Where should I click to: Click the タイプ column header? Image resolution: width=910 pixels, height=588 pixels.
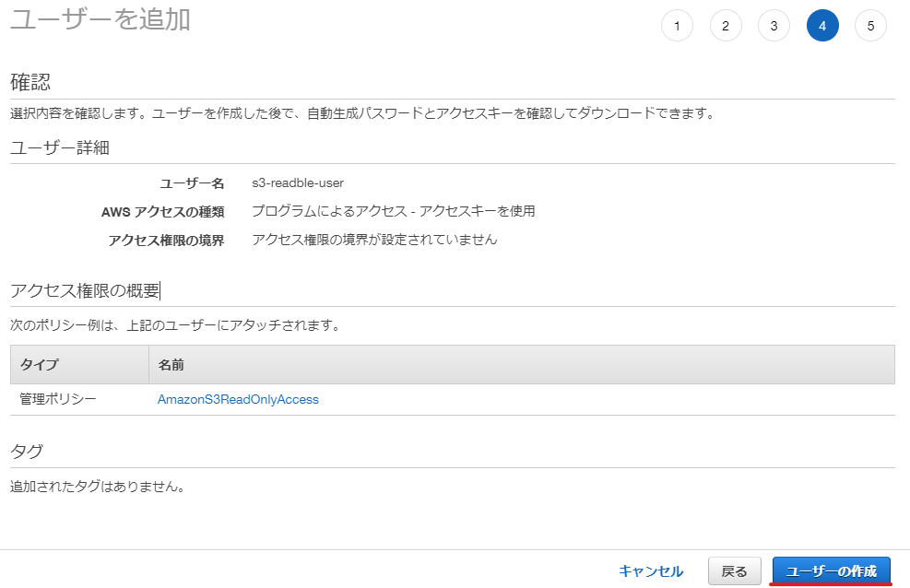tap(79, 365)
